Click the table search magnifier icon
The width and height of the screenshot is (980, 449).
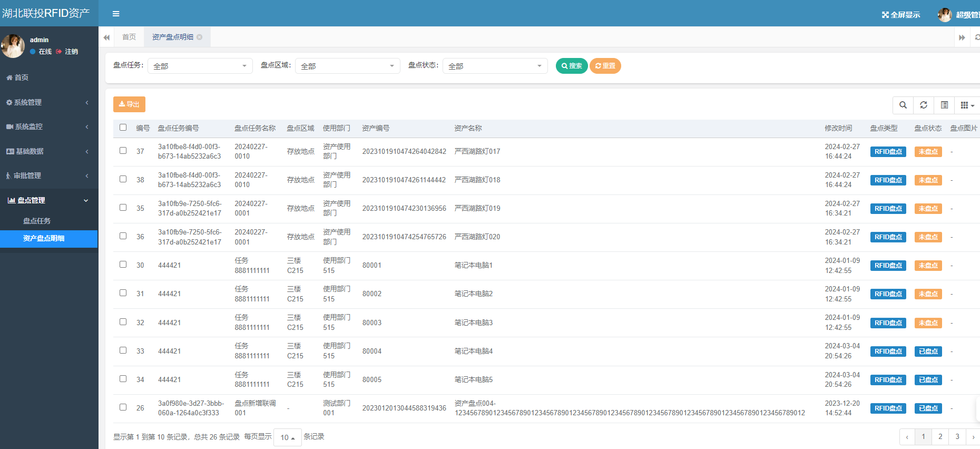[903, 105]
